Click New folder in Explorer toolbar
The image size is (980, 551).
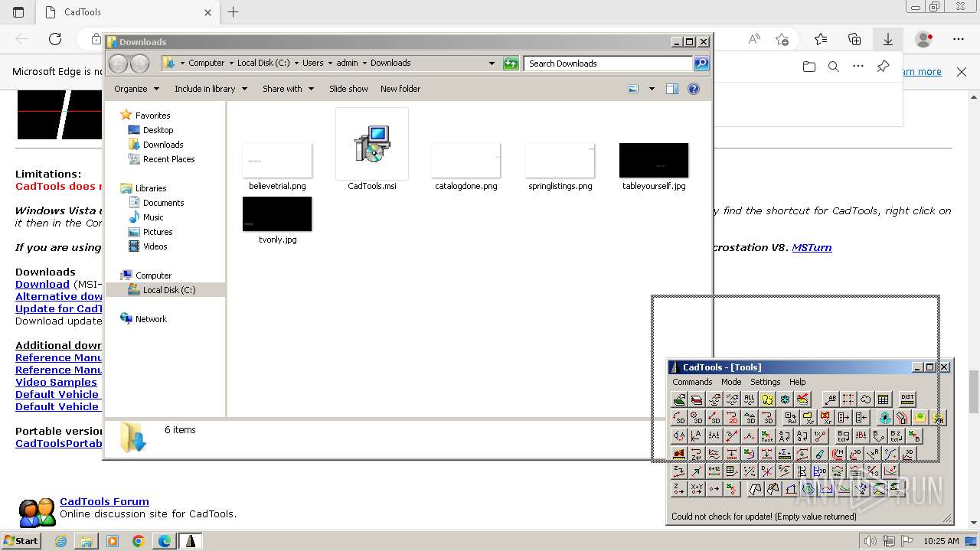(400, 89)
